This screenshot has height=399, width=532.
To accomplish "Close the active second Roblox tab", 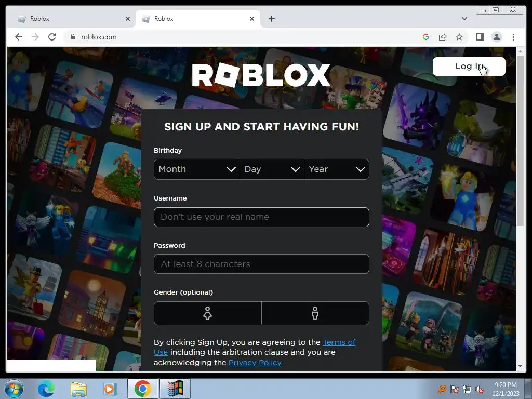I will 252,19.
